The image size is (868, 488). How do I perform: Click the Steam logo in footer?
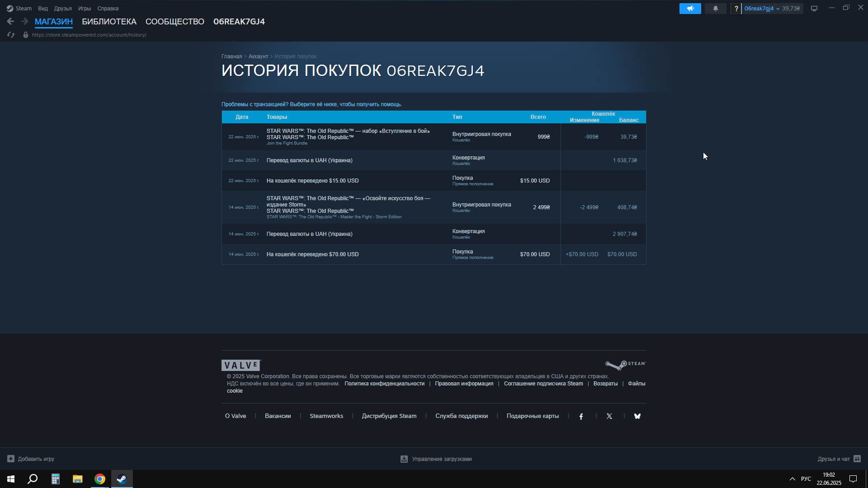[626, 365]
